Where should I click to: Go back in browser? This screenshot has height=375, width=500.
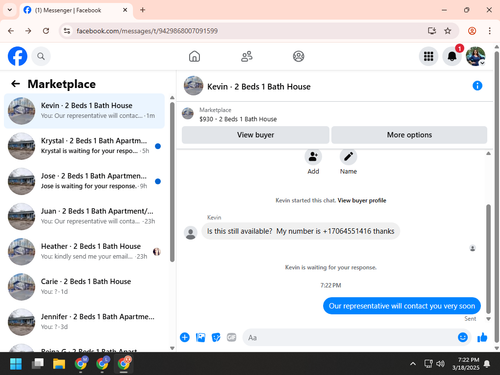click(x=11, y=31)
